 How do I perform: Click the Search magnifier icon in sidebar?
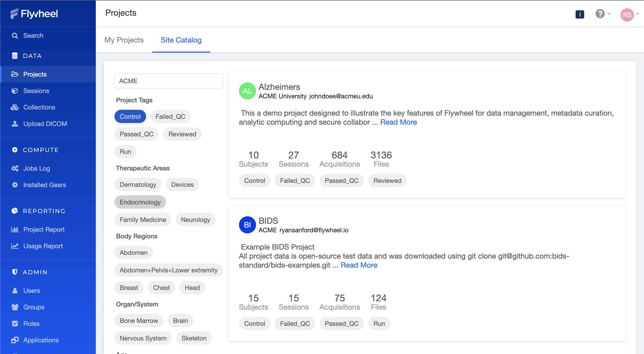15,36
